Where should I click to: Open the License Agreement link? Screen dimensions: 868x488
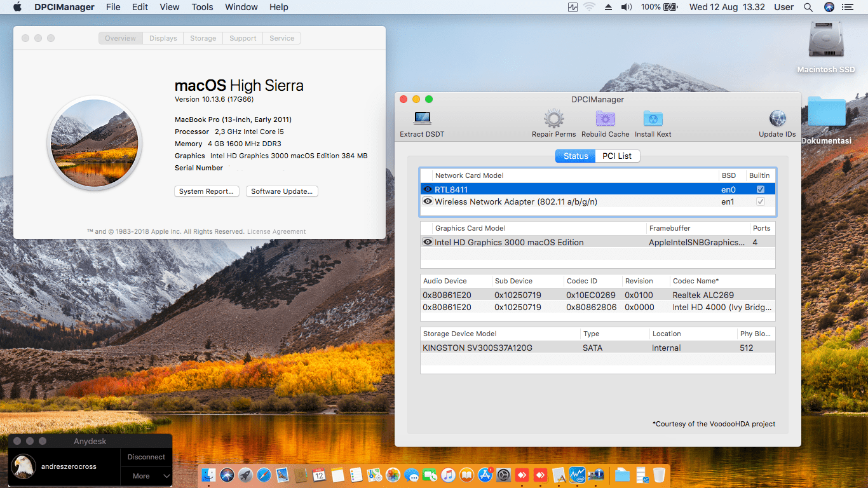click(276, 232)
